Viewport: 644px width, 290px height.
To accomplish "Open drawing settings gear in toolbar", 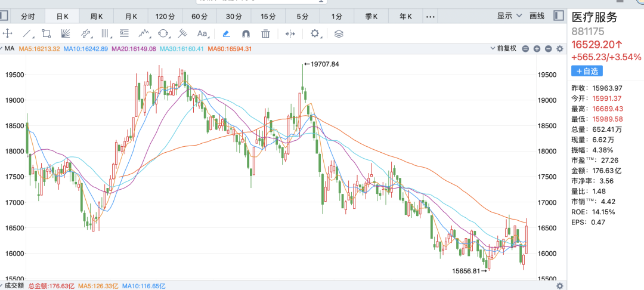I will coord(315,33).
